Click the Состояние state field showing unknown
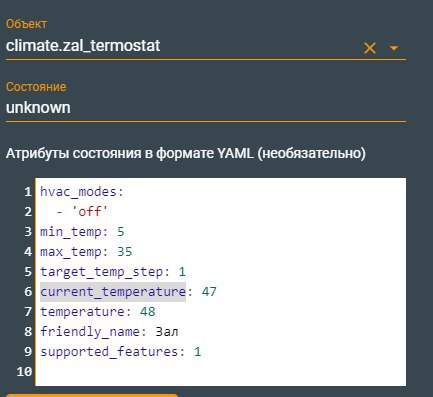Image resolution: width=433 pixels, height=397 pixels. pos(206,108)
